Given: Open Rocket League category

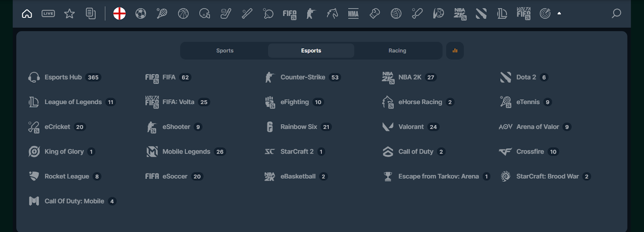Looking at the screenshot, I should 64,177.
